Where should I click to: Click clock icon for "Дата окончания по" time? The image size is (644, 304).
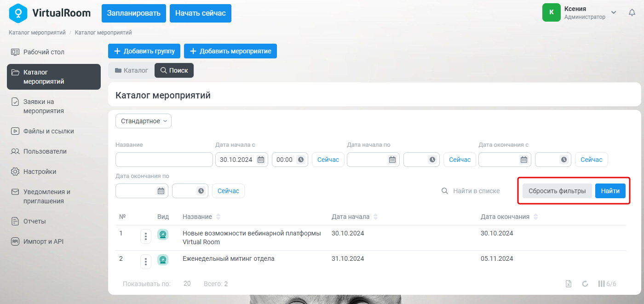pos(201,191)
